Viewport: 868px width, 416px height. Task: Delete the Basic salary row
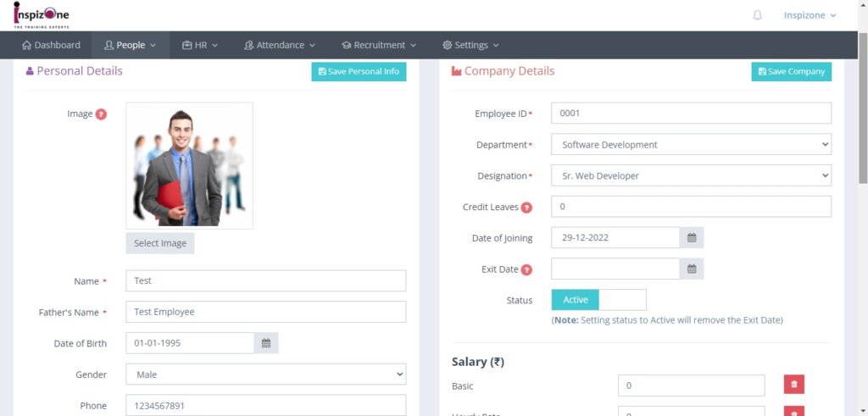click(793, 385)
